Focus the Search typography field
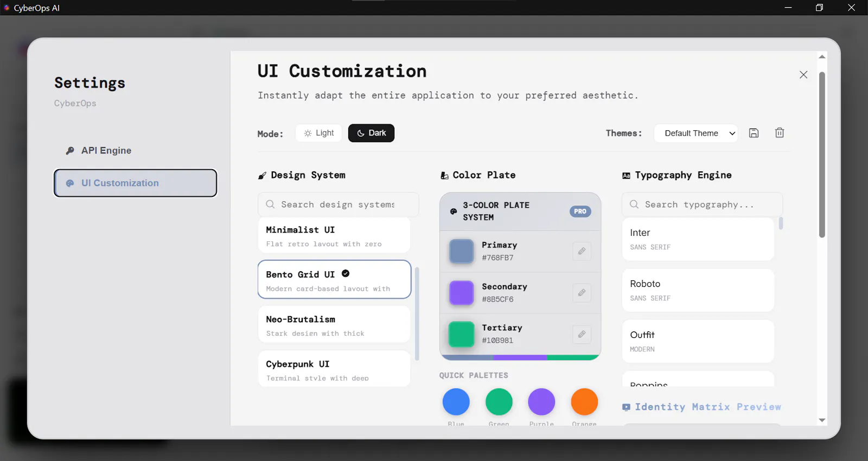 click(x=702, y=204)
